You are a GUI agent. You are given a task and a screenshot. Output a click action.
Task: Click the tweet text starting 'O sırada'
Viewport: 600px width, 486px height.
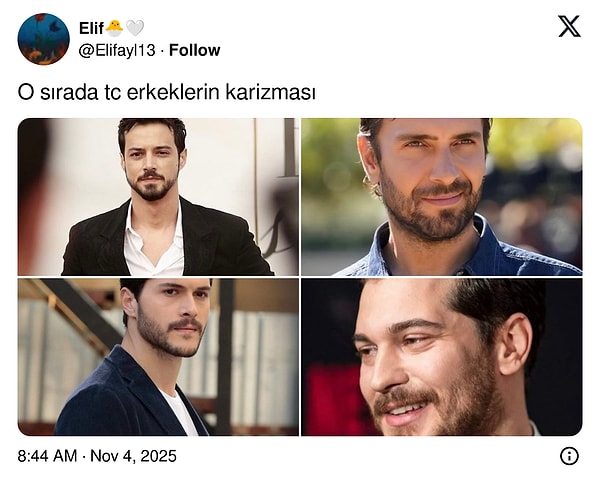[x=167, y=92]
